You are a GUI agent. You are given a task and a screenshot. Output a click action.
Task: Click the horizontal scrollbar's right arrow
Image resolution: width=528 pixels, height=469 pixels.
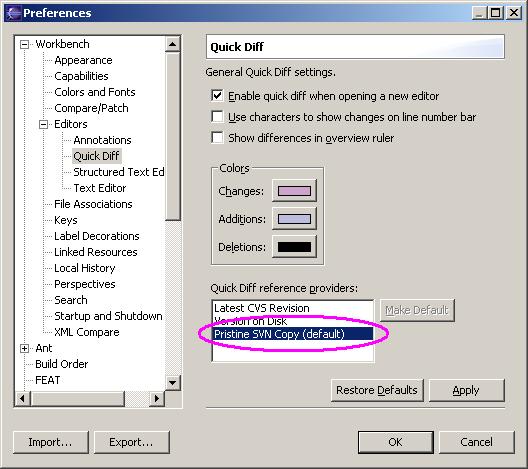(x=157, y=399)
